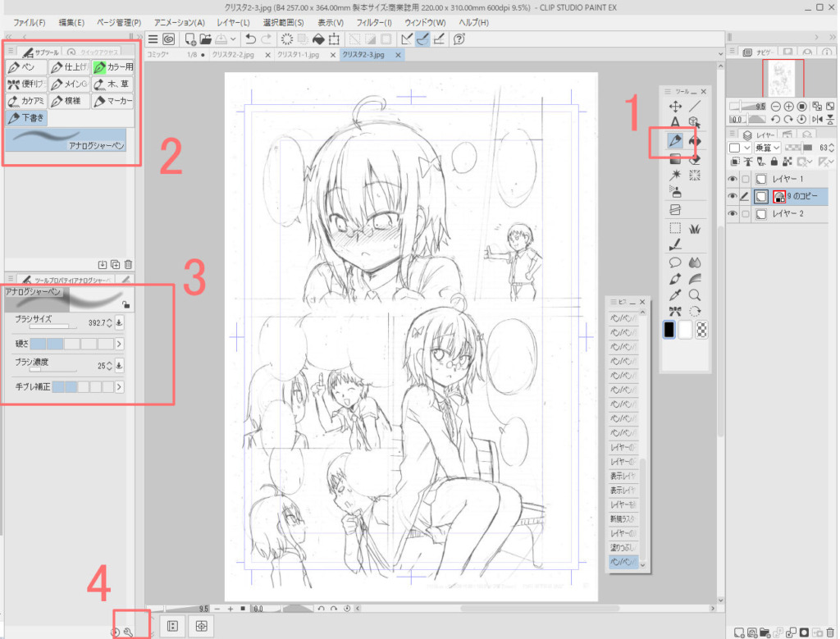This screenshot has width=840, height=639.
Task: Open dropdown arrow beside Save icon
Action: (x=233, y=39)
